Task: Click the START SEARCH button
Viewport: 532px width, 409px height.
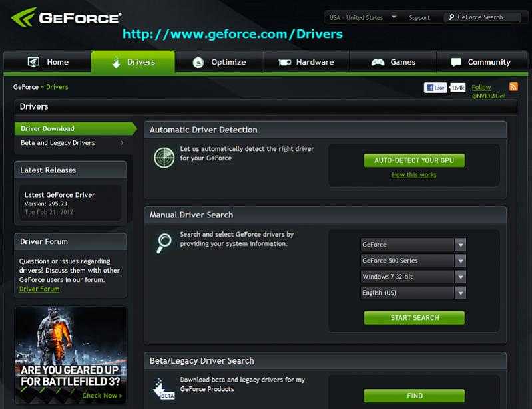Action: 414,317
